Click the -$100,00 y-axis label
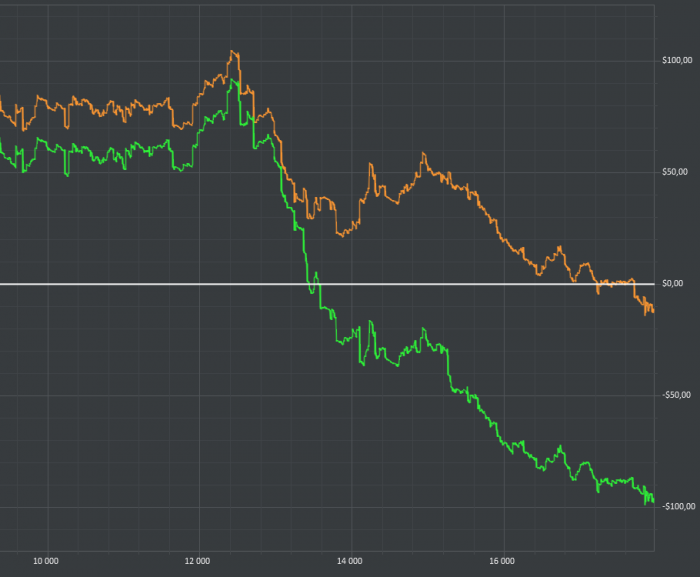Image resolution: width=700 pixels, height=577 pixels. tap(679, 506)
